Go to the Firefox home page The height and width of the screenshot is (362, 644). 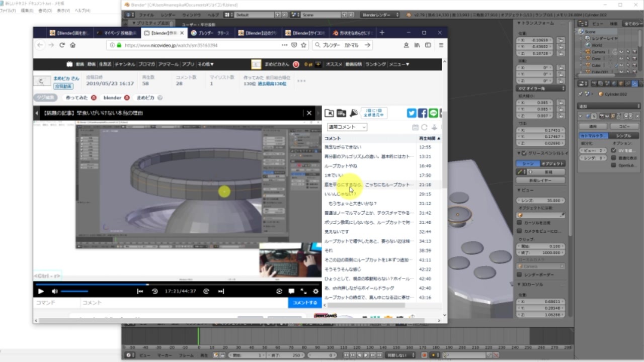point(73,45)
